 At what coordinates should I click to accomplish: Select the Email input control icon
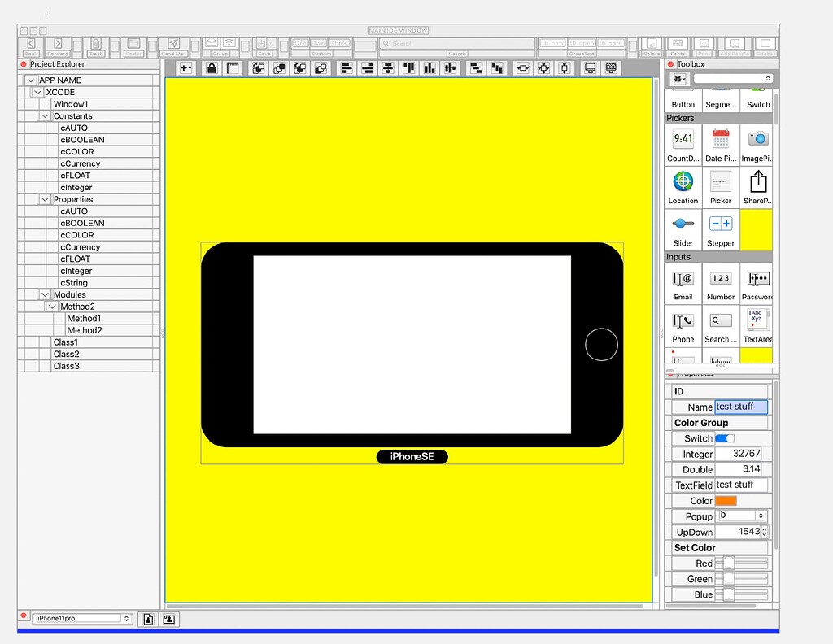tap(683, 279)
